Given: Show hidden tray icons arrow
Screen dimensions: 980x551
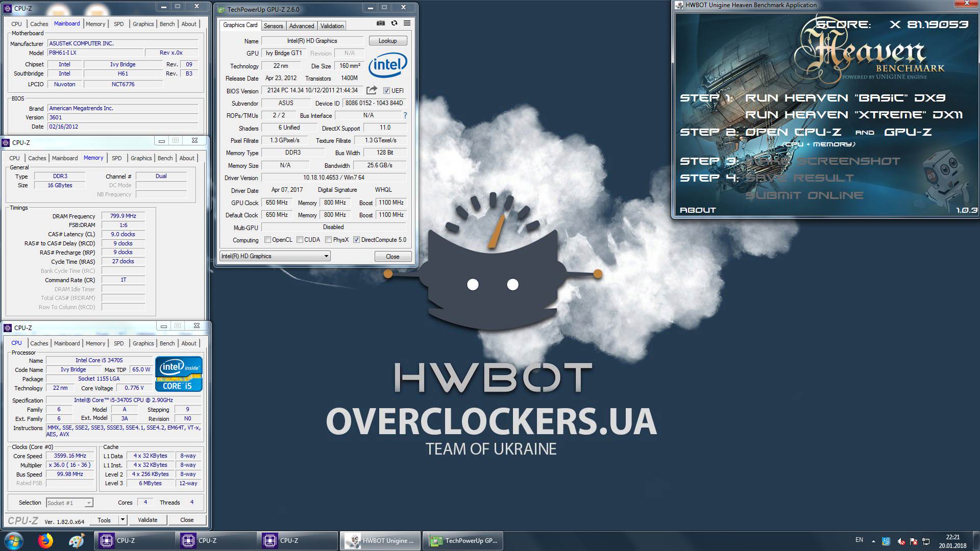Looking at the screenshot, I should pyautogui.click(x=873, y=541).
